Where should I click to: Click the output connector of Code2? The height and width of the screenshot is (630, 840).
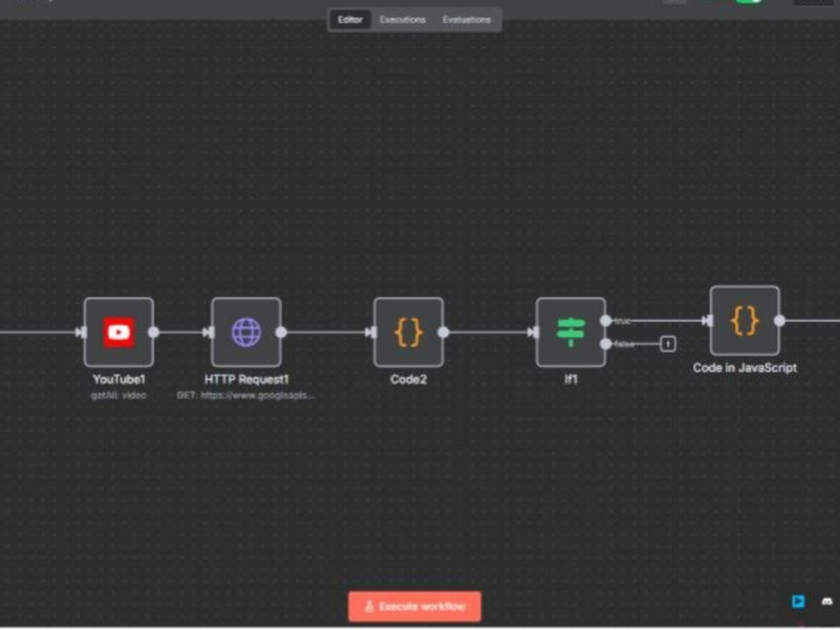(444, 332)
